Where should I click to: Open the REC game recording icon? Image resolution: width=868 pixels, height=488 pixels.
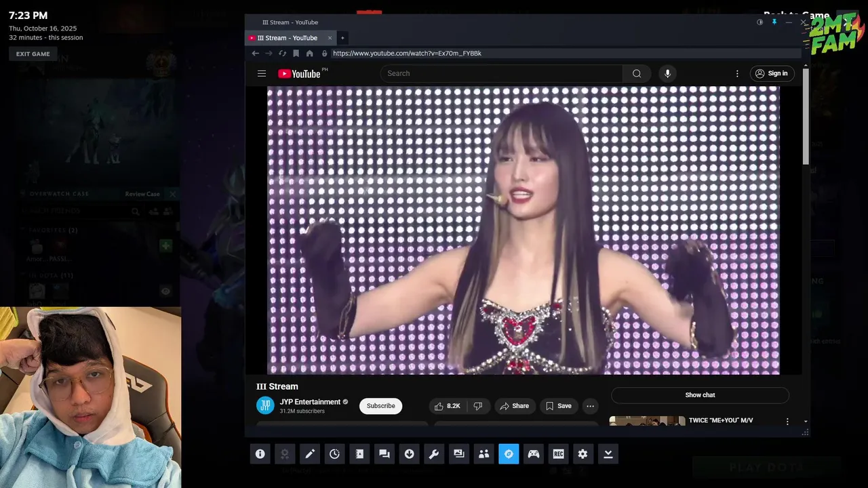[558, 454]
